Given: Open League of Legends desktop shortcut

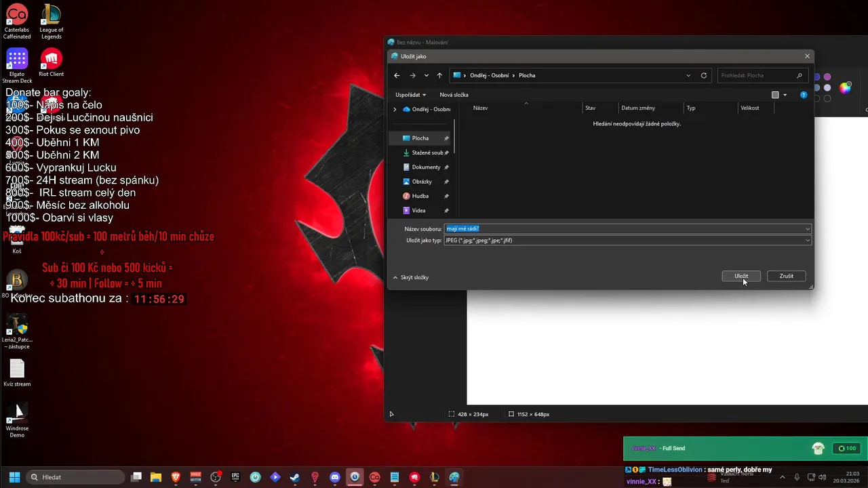Looking at the screenshot, I should coord(52,22).
